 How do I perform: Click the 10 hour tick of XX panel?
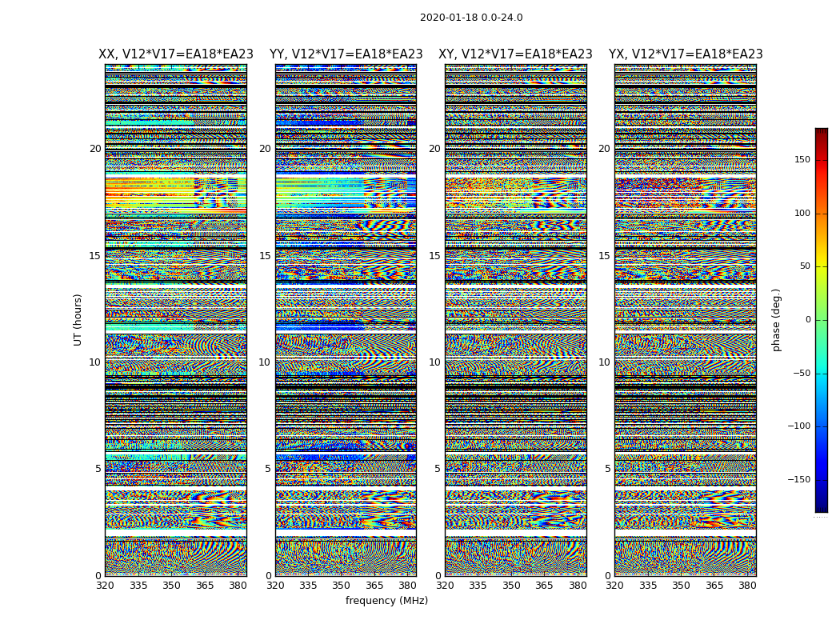click(95, 362)
